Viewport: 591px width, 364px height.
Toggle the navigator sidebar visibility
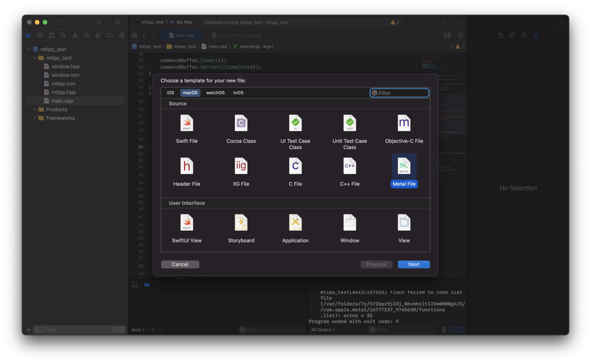tap(59, 22)
